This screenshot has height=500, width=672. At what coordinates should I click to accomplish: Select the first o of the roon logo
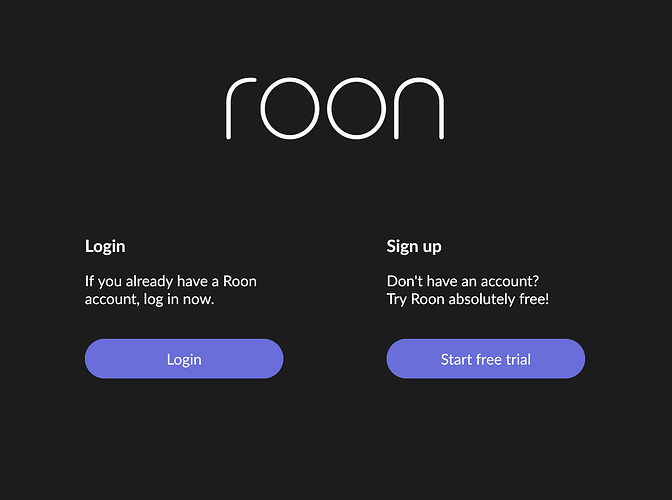pyautogui.click(x=290, y=108)
